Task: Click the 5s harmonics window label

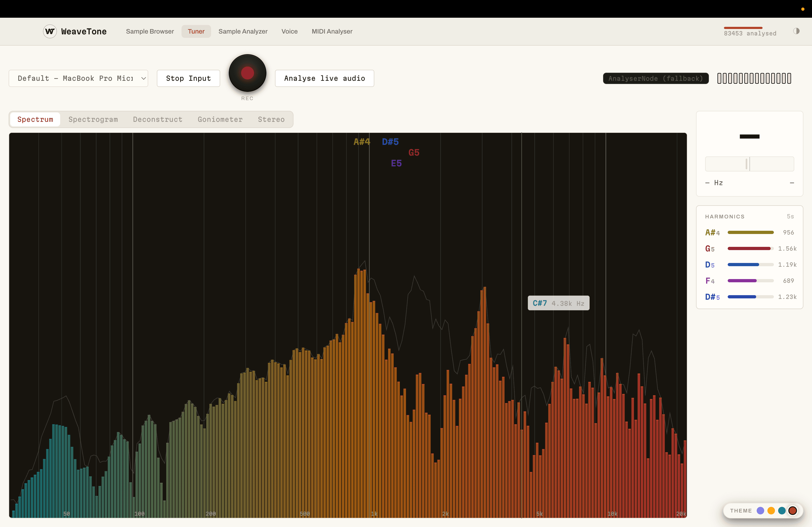Action: pos(790,217)
